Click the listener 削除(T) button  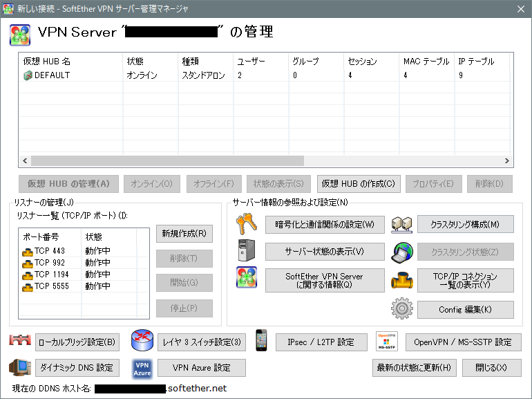coord(184,259)
